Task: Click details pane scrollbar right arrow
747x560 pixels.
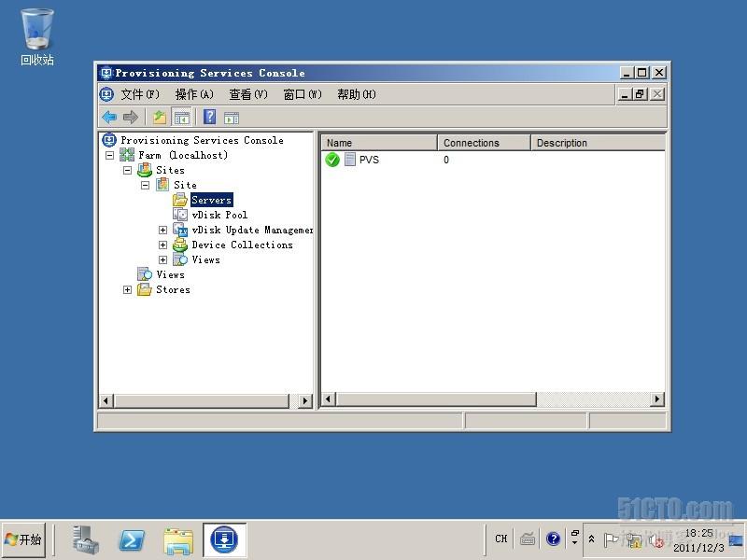Action: [657, 399]
